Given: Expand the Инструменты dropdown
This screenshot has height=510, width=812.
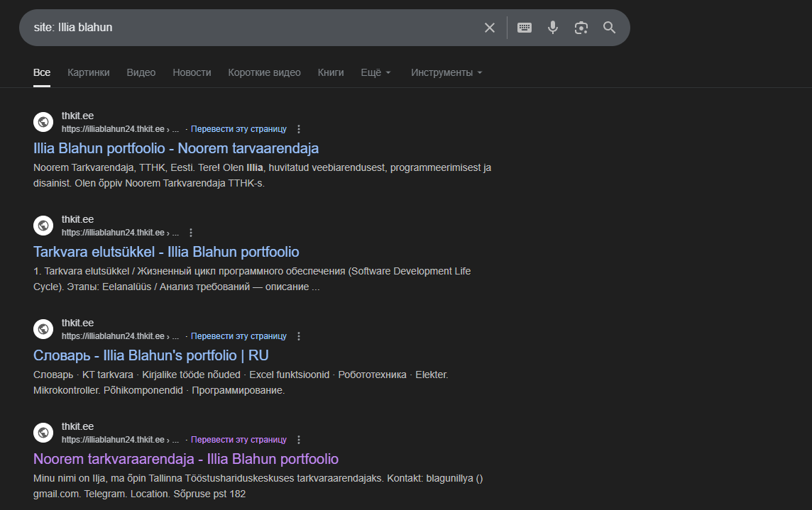Looking at the screenshot, I should coord(446,72).
